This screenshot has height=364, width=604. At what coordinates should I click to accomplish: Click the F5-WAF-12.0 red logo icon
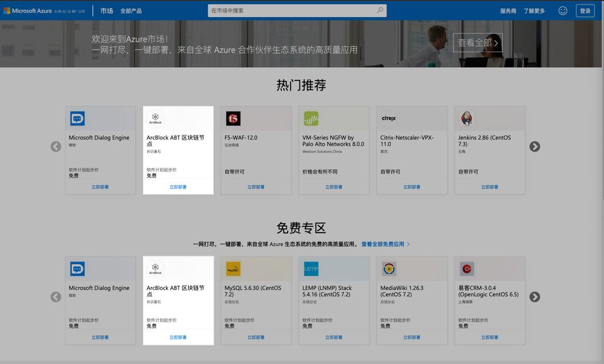[233, 118]
